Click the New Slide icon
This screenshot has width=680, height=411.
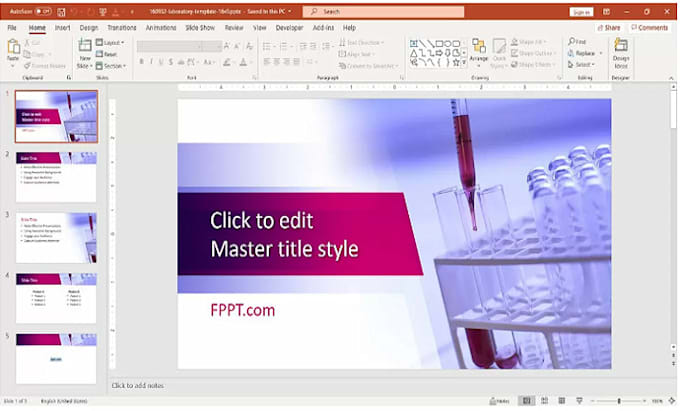(85, 46)
